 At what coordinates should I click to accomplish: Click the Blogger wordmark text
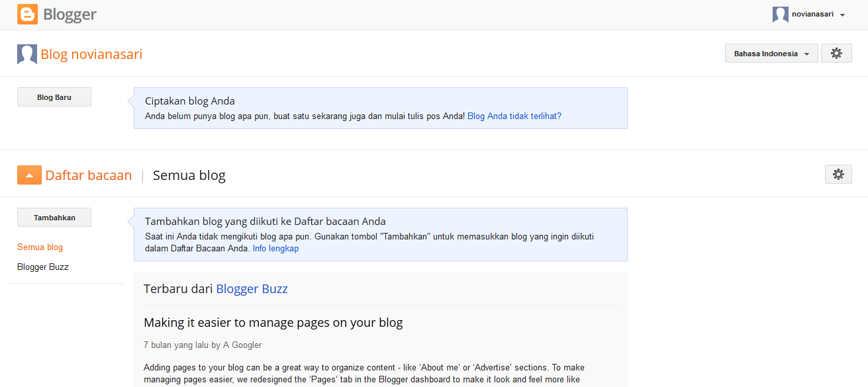pyautogui.click(x=70, y=14)
